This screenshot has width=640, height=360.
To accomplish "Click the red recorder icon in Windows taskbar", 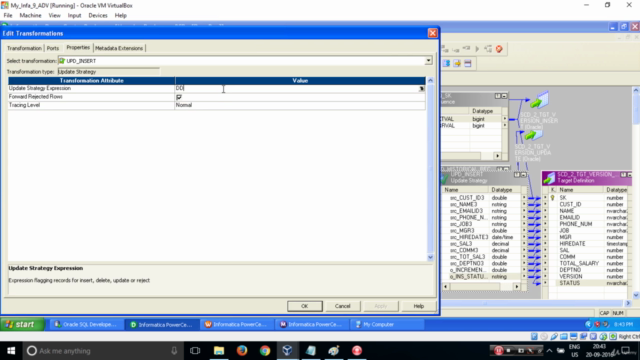I will 357,351.
